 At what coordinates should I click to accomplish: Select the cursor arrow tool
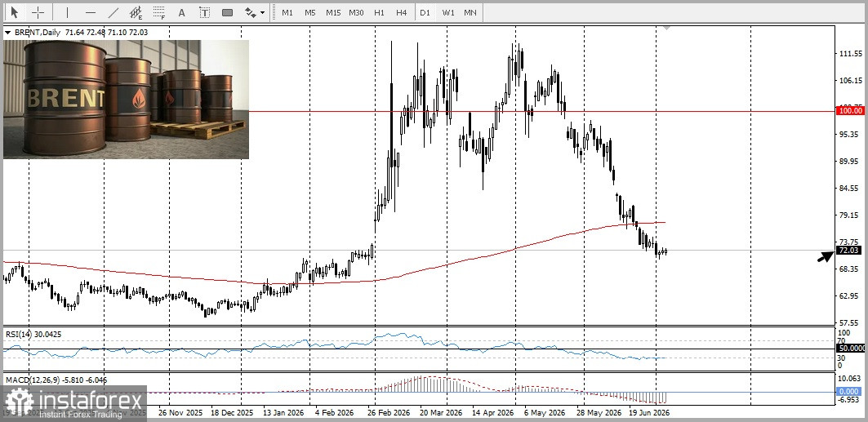(14, 12)
